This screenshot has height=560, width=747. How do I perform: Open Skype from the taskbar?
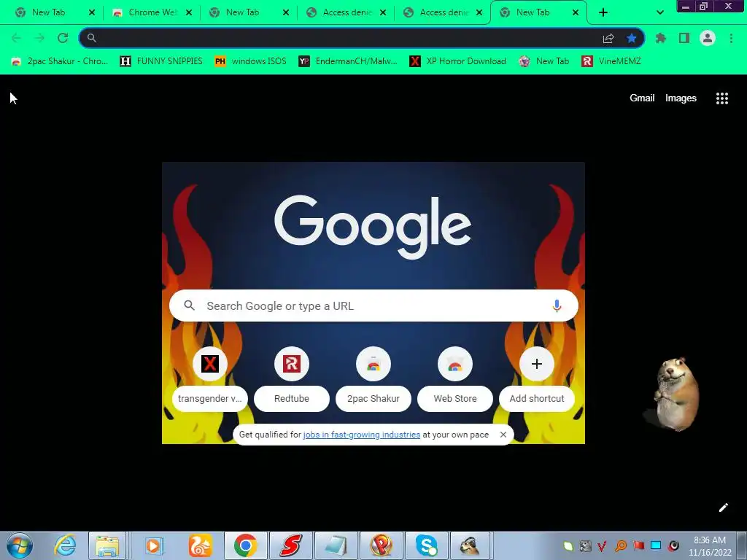point(426,545)
